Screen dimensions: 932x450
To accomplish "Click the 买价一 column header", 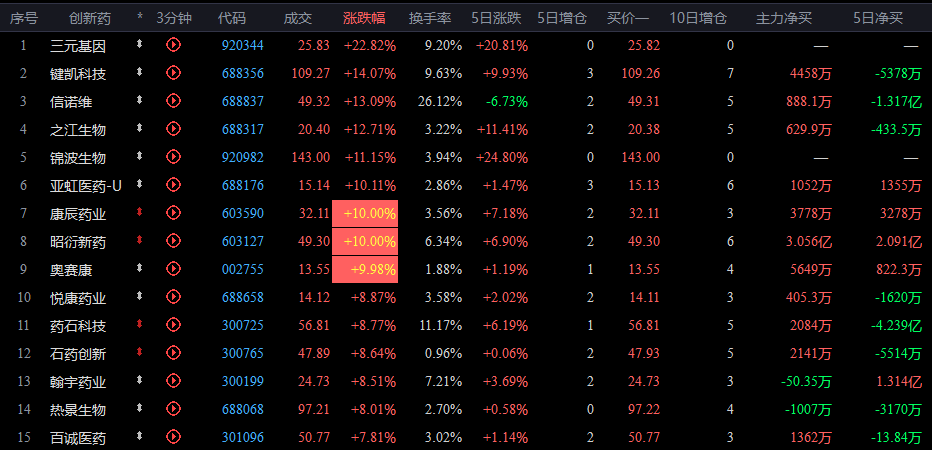I will [628, 18].
